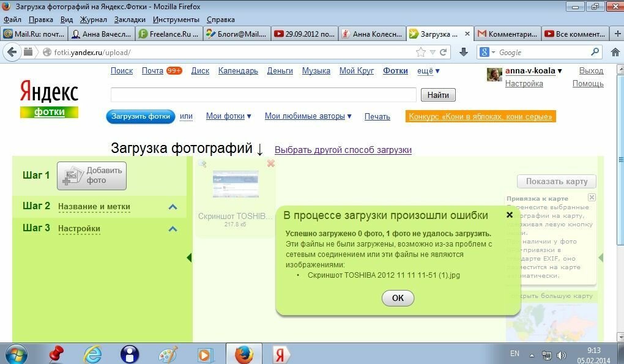
Task: Open the 'Мои фотки' dropdown menu
Action: 229,116
